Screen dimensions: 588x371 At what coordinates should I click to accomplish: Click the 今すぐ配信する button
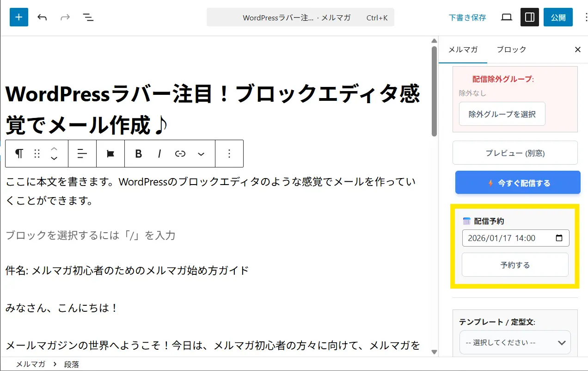tap(518, 183)
